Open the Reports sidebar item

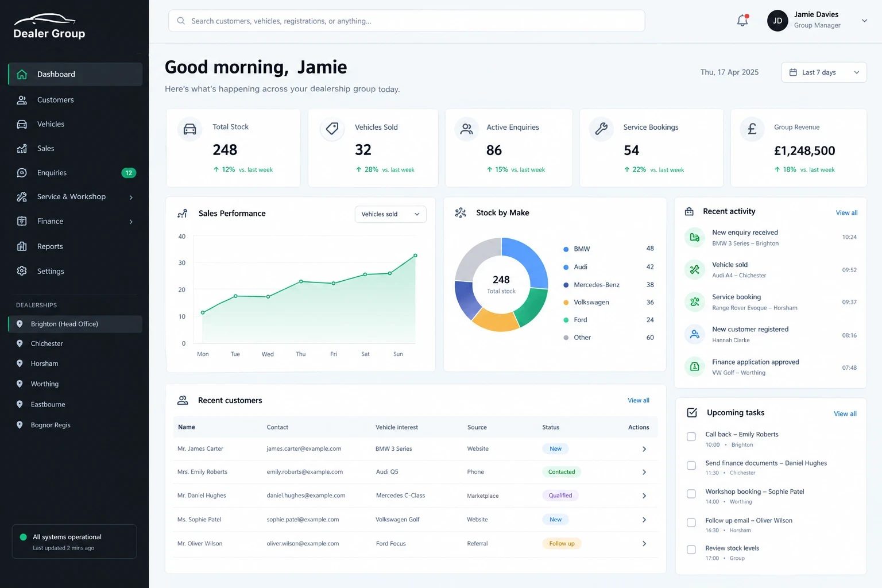click(x=75, y=246)
